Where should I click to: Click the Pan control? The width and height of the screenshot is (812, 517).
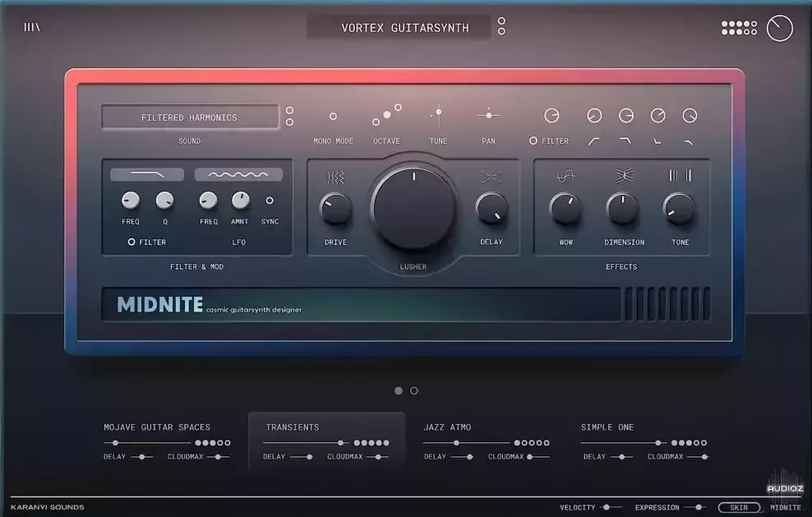488,115
